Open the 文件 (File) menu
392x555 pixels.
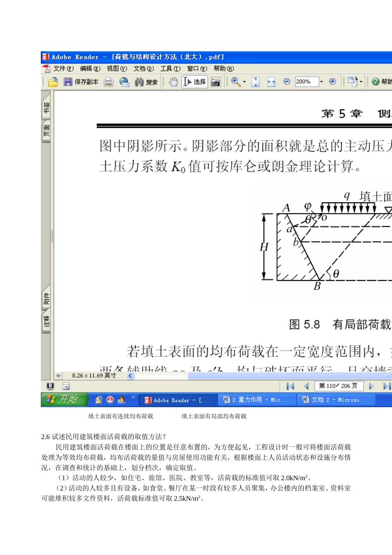(64, 69)
